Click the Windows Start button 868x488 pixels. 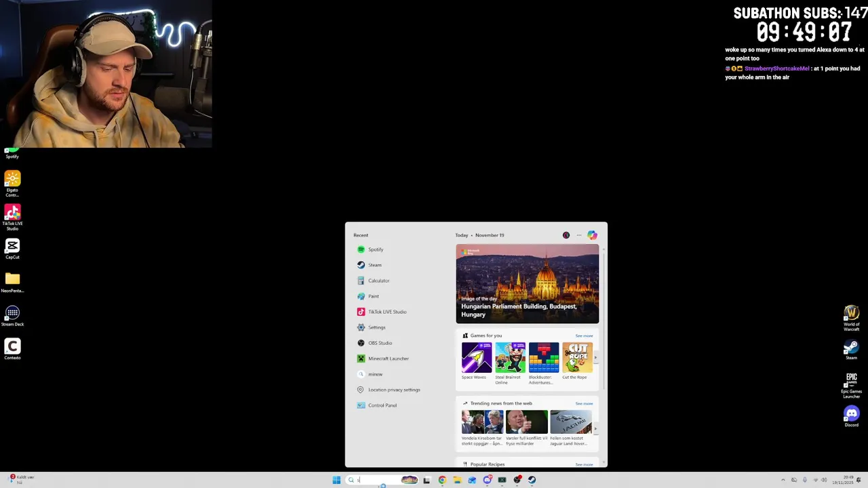(336, 480)
